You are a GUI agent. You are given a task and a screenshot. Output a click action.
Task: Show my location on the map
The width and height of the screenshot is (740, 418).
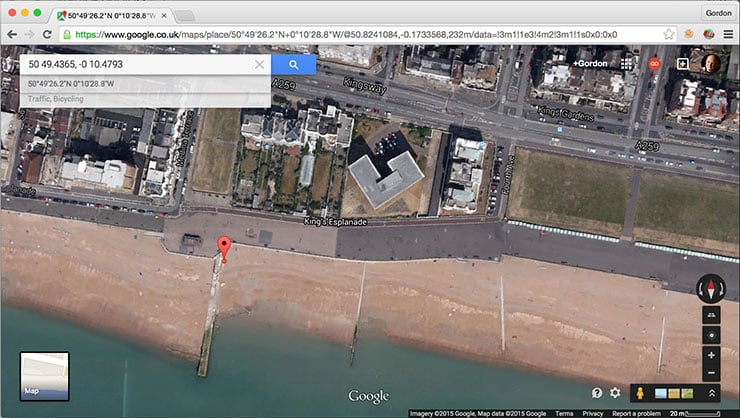(711, 335)
